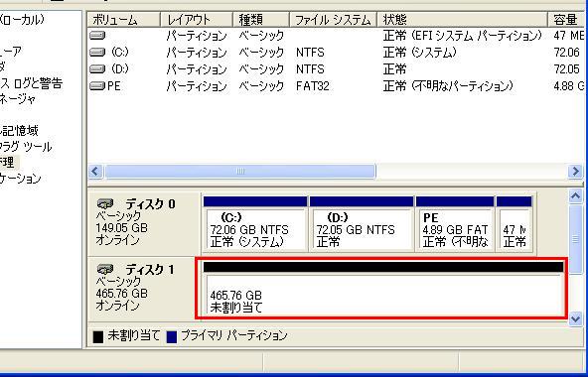Select the 47 MB partition block on Disk 0

(x=514, y=225)
